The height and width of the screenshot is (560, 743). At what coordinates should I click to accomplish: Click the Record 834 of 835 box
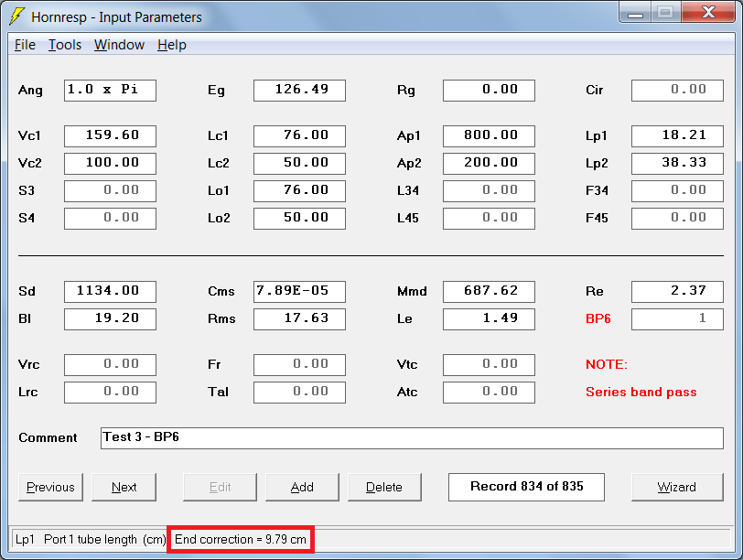526,487
